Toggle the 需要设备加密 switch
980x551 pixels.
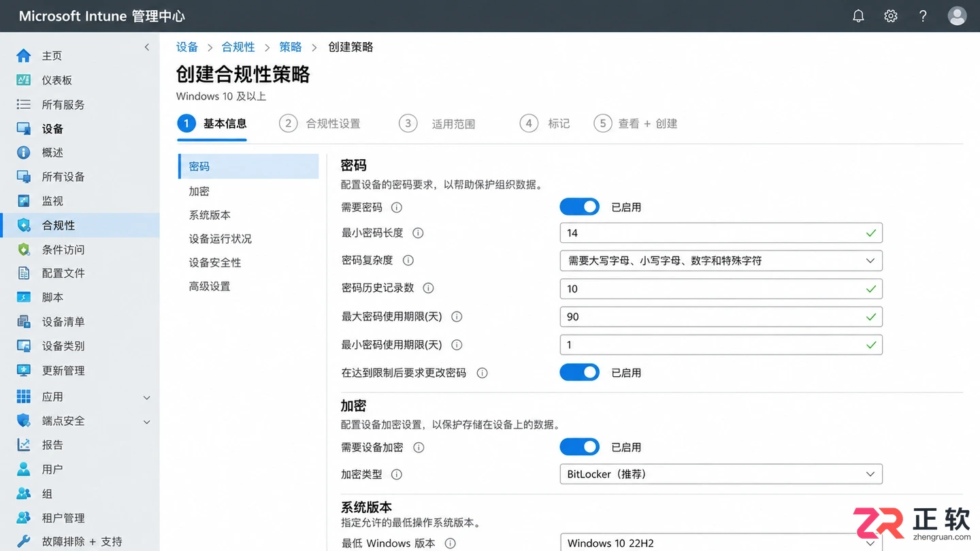(579, 447)
